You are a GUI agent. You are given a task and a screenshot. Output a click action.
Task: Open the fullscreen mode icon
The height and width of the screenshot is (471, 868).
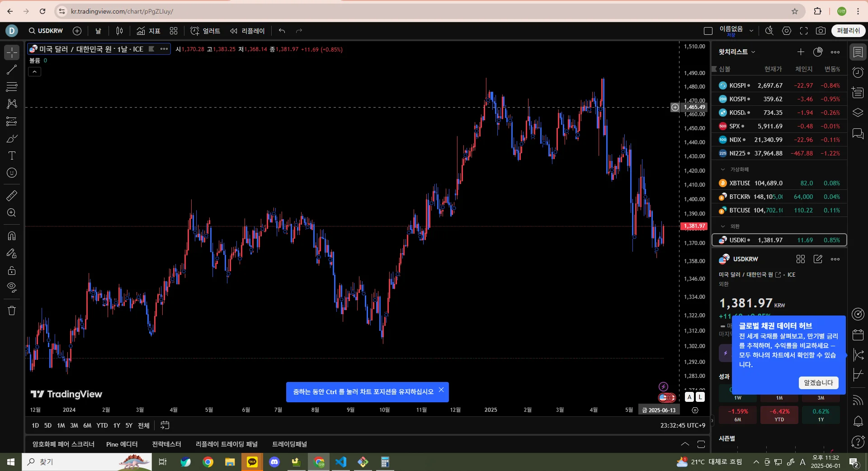(x=804, y=31)
